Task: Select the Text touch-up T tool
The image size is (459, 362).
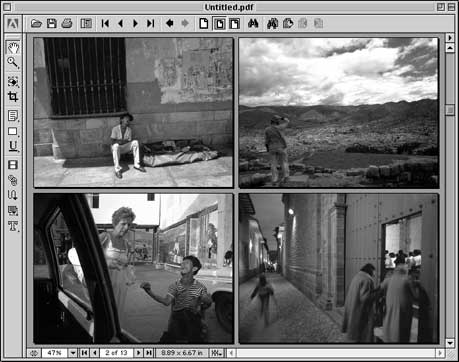Action: pos(13,226)
